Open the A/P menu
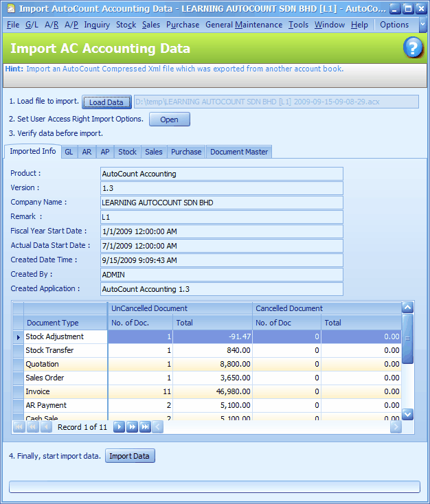Image resolution: width=430 pixels, height=504 pixels. (x=71, y=25)
